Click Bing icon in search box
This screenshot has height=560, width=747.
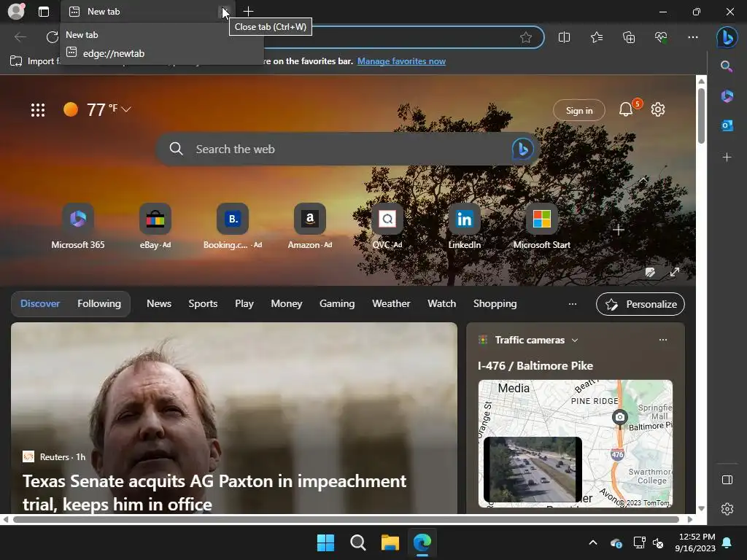[x=522, y=149]
